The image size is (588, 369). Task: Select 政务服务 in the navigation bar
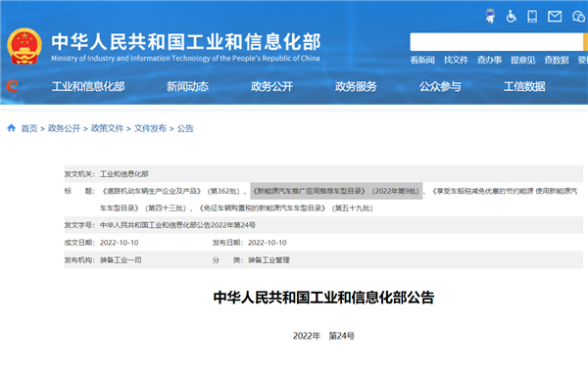[356, 86]
